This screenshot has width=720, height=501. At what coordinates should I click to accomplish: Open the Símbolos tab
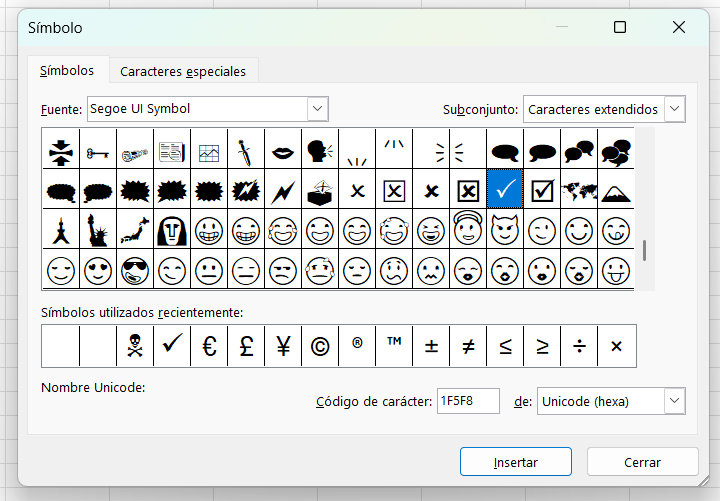coord(67,71)
